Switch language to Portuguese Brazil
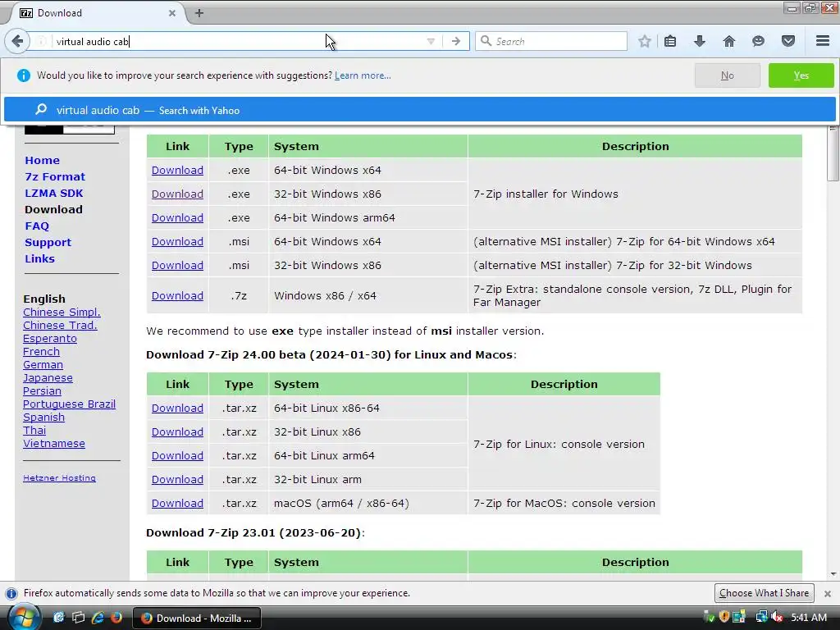 coord(69,404)
